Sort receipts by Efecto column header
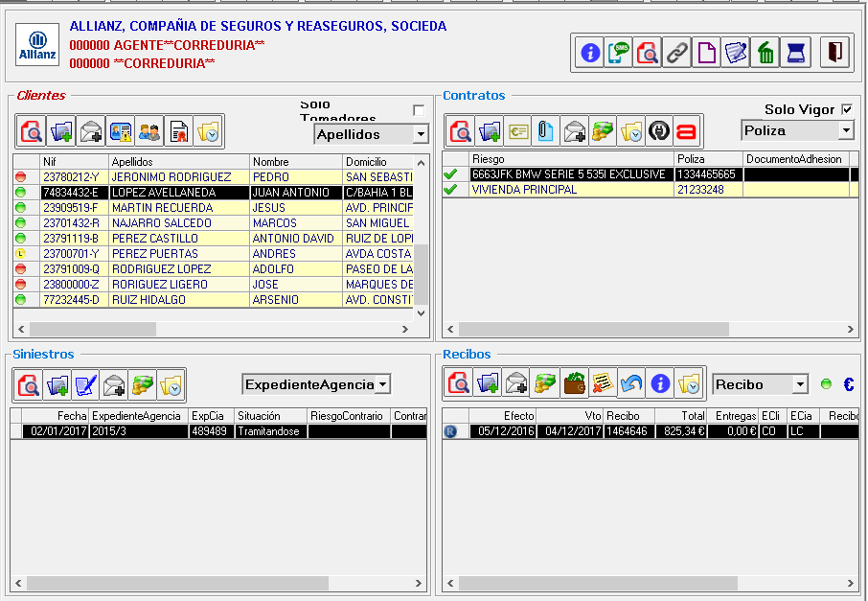868x601 pixels. [503, 416]
